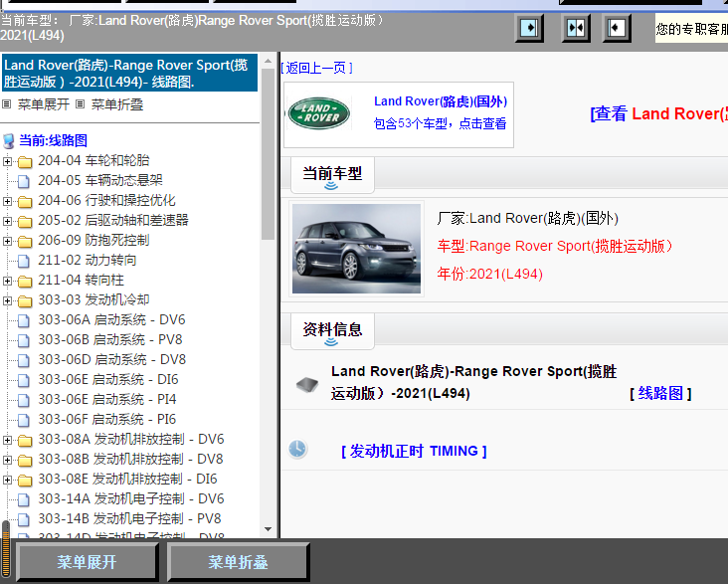Viewport: 728px width, 584px height.
Task: Click folder icon of 303-03 发动机冷却
Action: coord(25,301)
